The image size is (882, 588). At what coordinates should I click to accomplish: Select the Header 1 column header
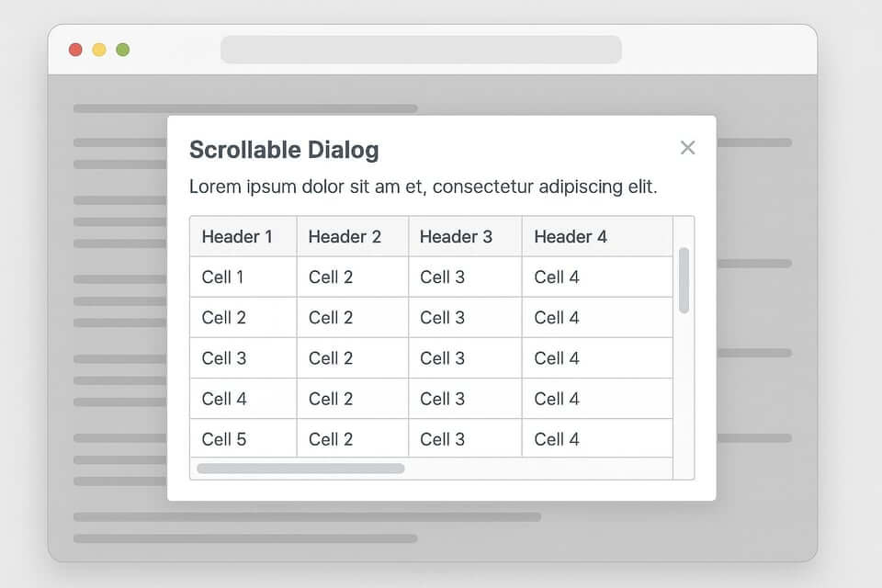tap(237, 237)
